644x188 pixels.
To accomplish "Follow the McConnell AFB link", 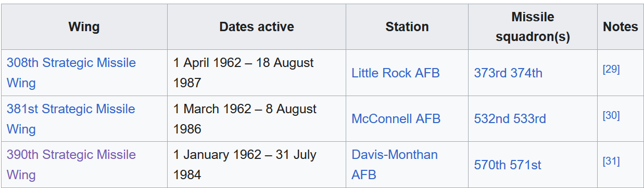I will [396, 119].
